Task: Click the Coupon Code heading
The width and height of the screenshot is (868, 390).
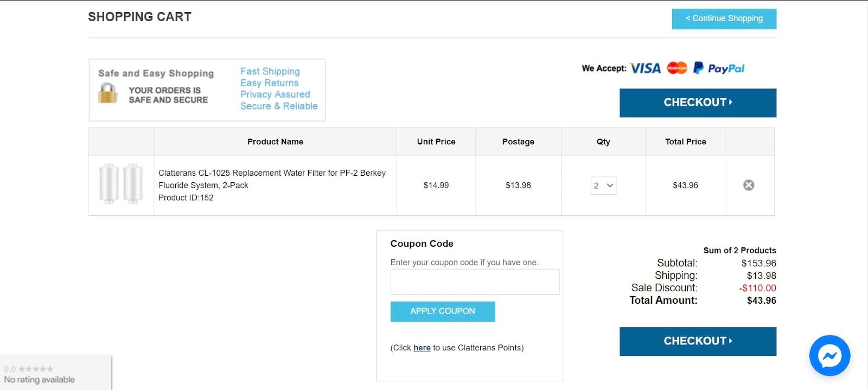Action: [422, 244]
